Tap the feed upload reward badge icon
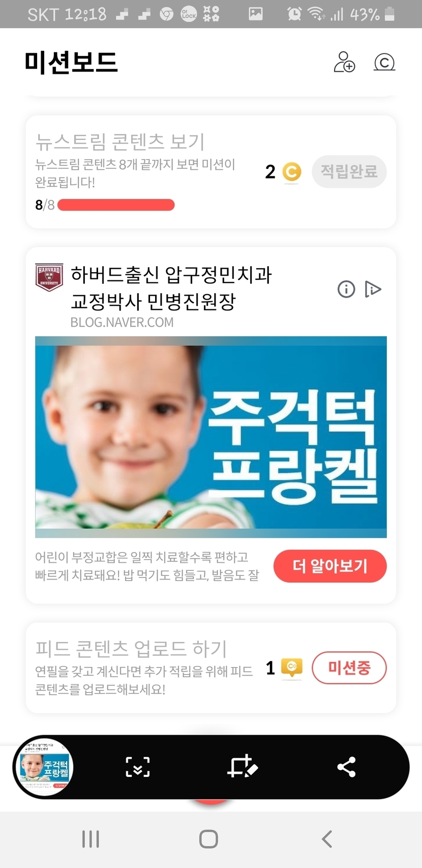The image size is (422, 868). 292,668
